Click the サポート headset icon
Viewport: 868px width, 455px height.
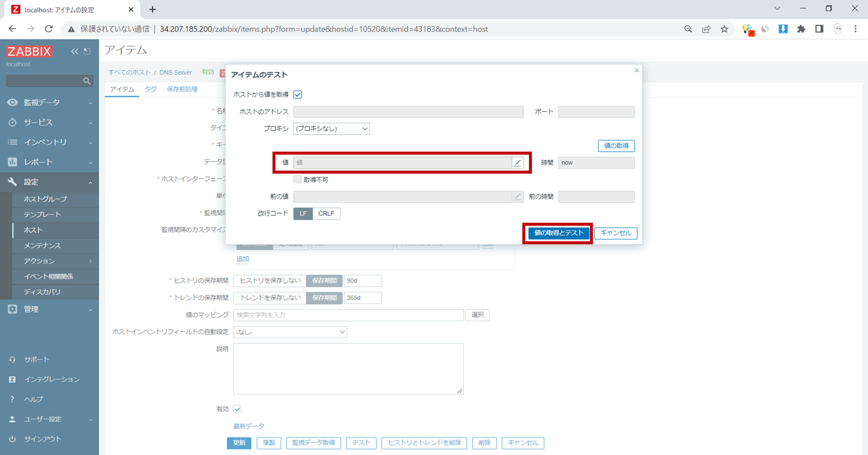click(x=12, y=360)
